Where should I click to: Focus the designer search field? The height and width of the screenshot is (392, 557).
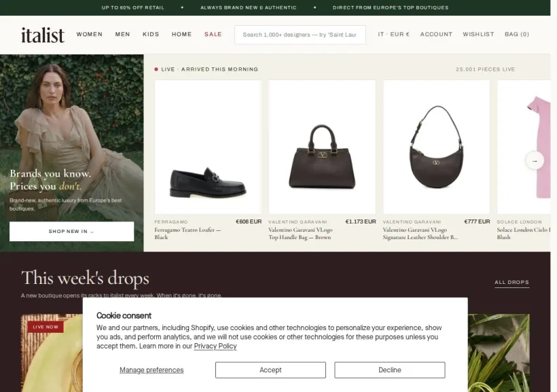300,35
